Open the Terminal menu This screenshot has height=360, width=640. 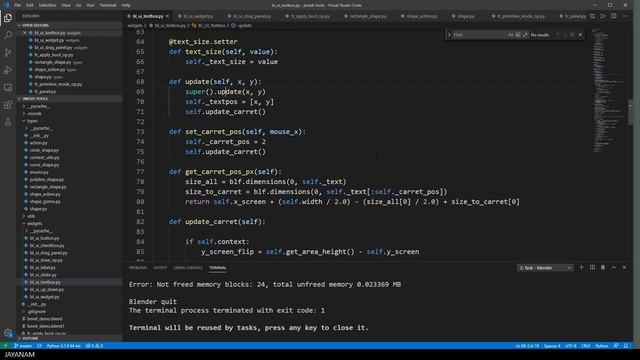pyautogui.click(x=108, y=5)
